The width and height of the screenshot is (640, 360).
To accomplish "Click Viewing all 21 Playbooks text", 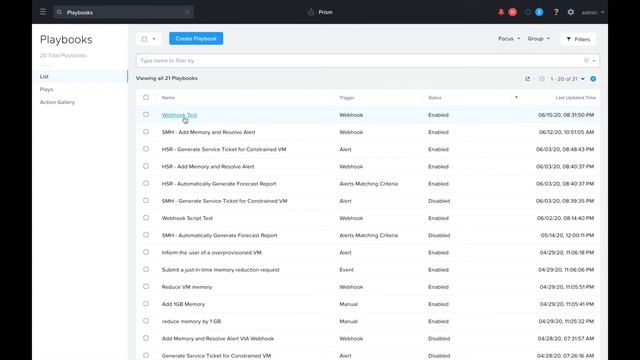I will (x=167, y=78).
